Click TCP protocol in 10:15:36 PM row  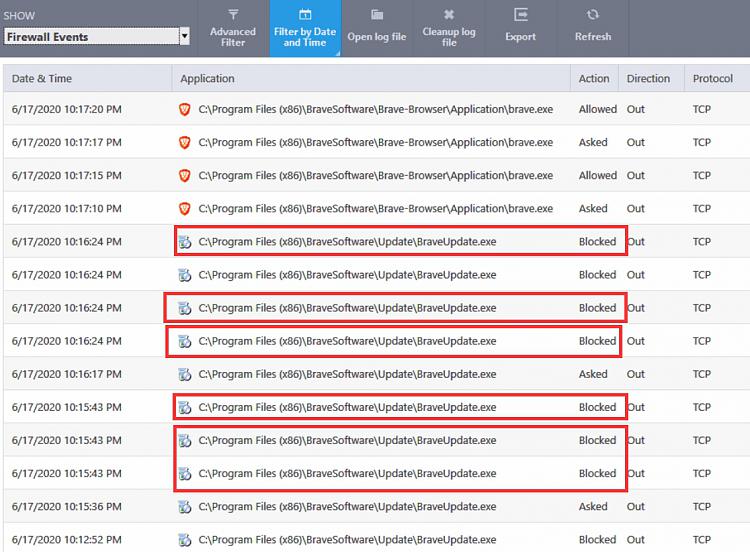tap(702, 507)
